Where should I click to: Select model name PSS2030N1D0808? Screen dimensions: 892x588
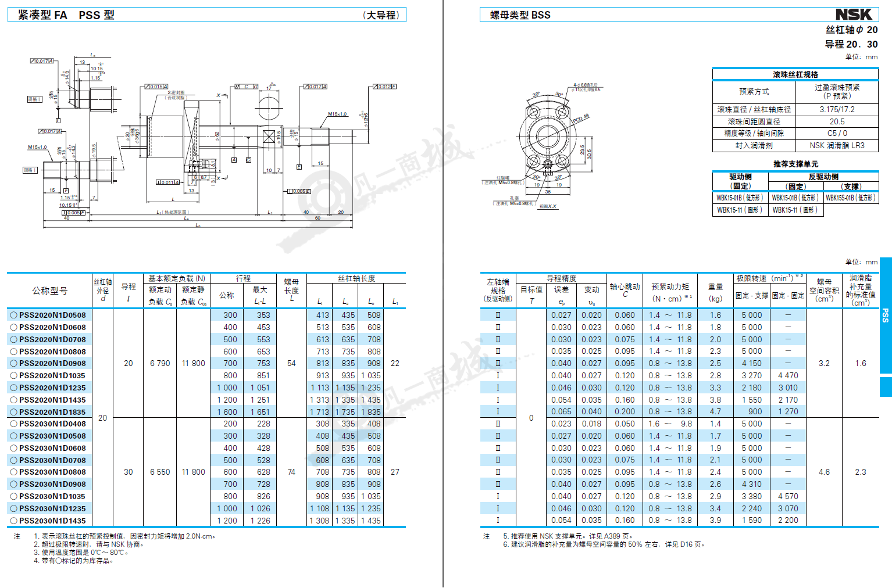(52, 472)
